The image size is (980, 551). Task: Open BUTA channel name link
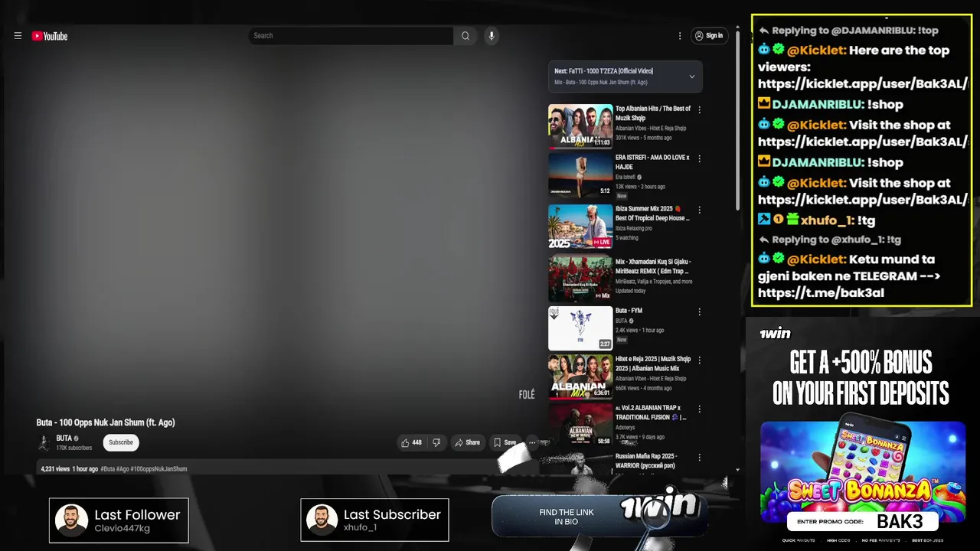[x=64, y=439]
